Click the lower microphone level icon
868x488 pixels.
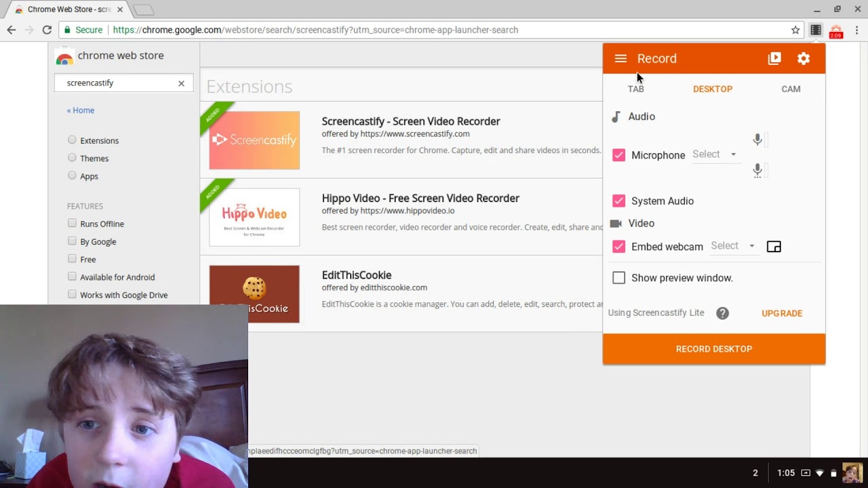point(757,170)
